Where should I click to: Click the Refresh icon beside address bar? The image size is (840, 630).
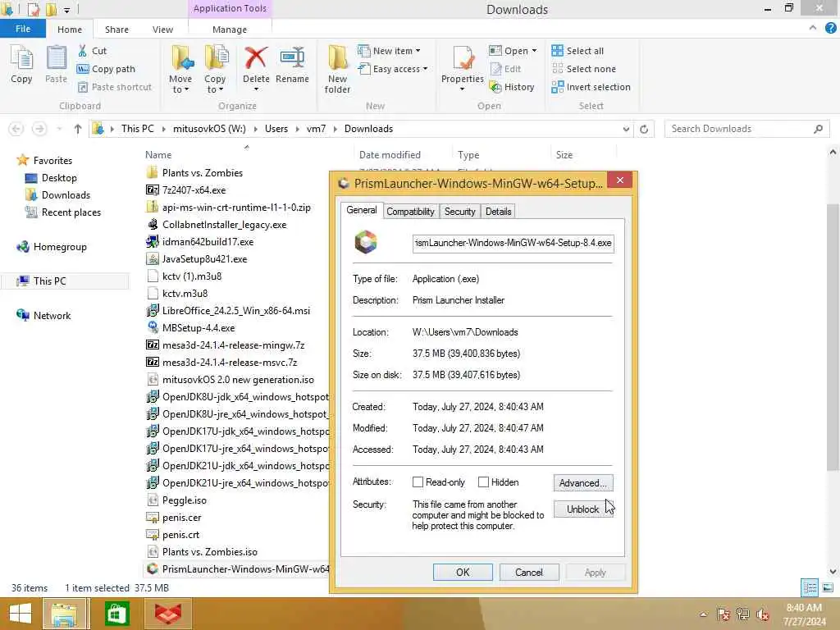(x=644, y=129)
